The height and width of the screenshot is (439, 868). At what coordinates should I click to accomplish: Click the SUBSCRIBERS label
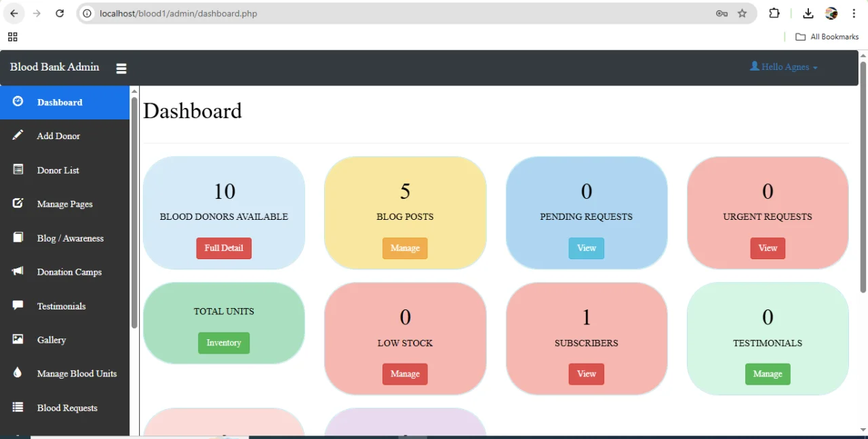[x=587, y=343]
